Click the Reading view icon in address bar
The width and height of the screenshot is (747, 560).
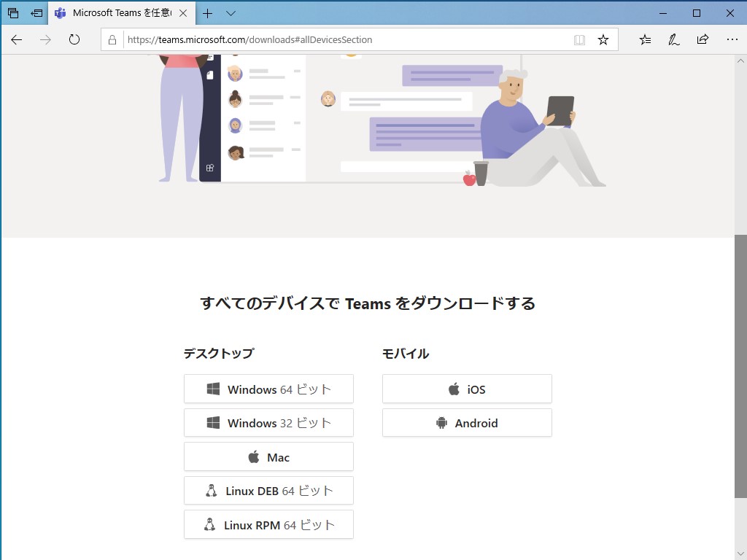[579, 40]
